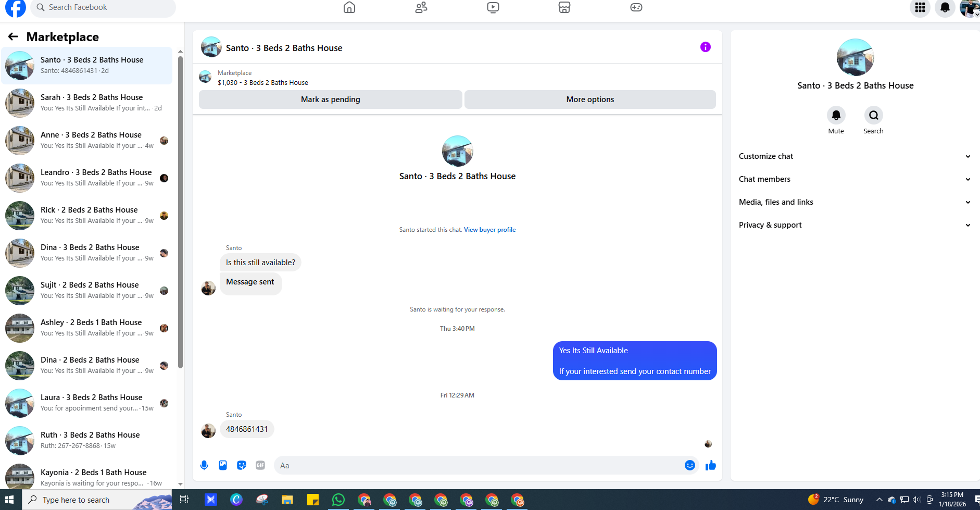This screenshot has width=980, height=510.
Task: Click More options button
Action: coord(590,99)
